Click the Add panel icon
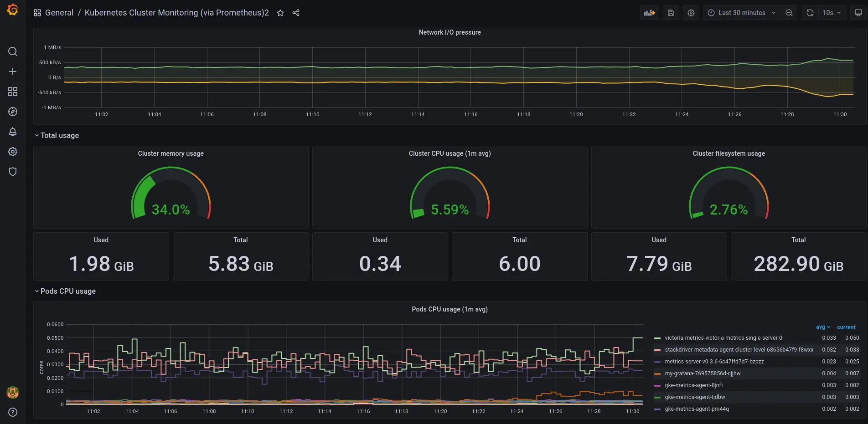This screenshot has width=868, height=424. coord(649,13)
